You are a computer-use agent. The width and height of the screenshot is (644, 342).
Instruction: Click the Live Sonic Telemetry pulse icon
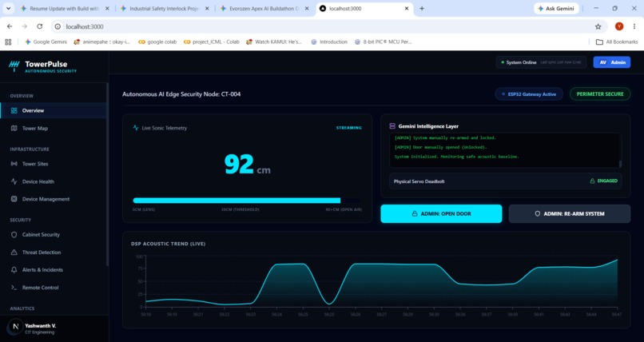[136, 128]
